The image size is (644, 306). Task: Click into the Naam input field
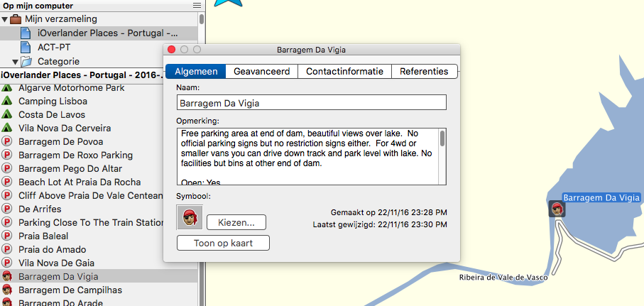click(311, 103)
